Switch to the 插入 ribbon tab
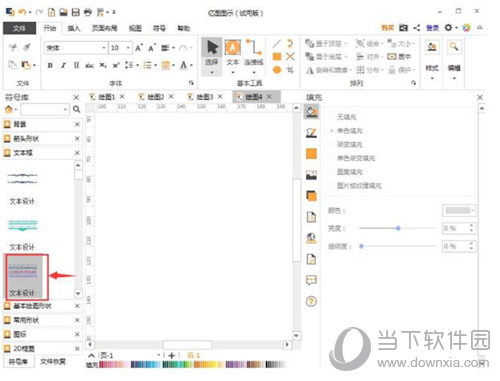Viewport: 500px width, 381px height. tap(74, 28)
